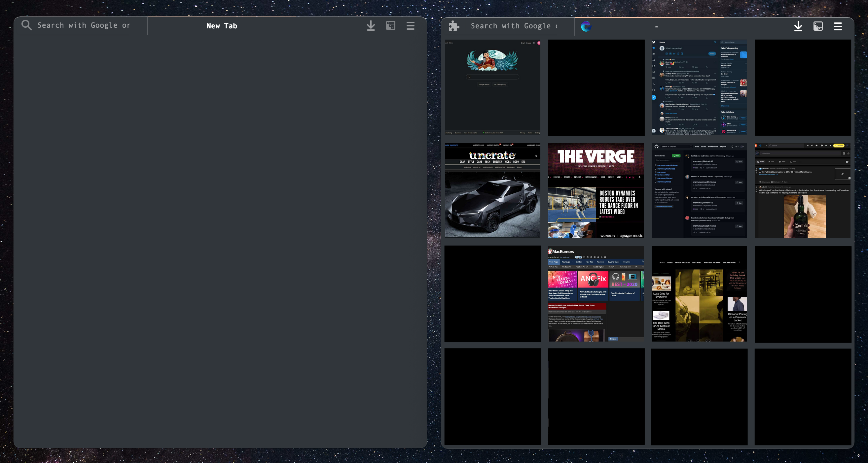Toggle sidebar icon in left window

[390, 26]
